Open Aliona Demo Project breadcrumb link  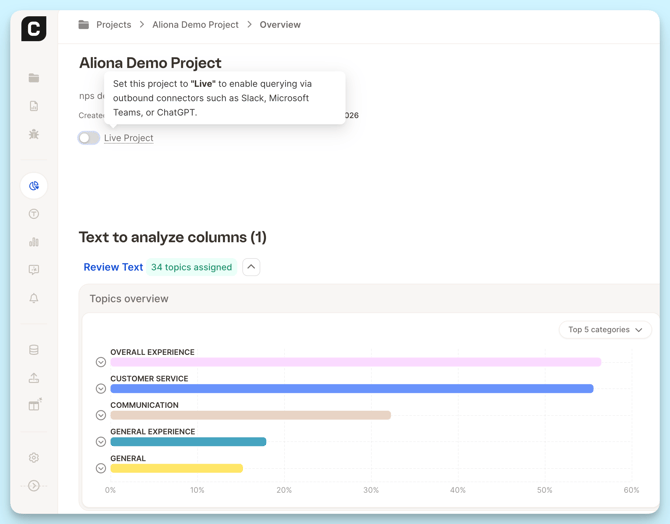(195, 25)
